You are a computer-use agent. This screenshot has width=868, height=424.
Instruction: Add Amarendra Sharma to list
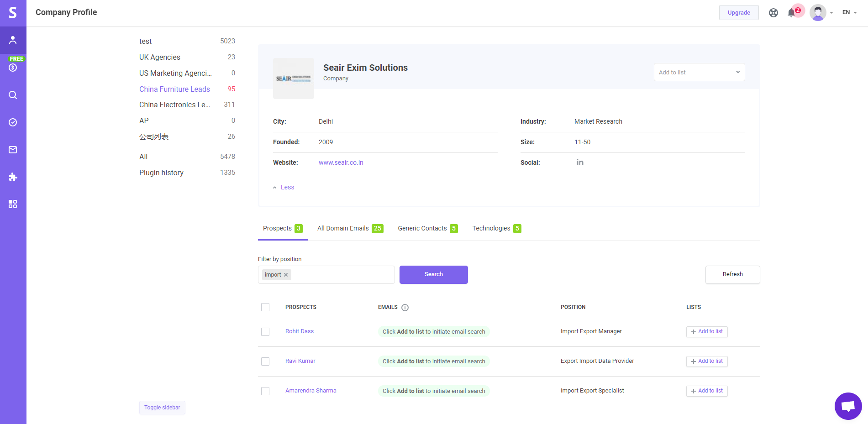tap(707, 391)
